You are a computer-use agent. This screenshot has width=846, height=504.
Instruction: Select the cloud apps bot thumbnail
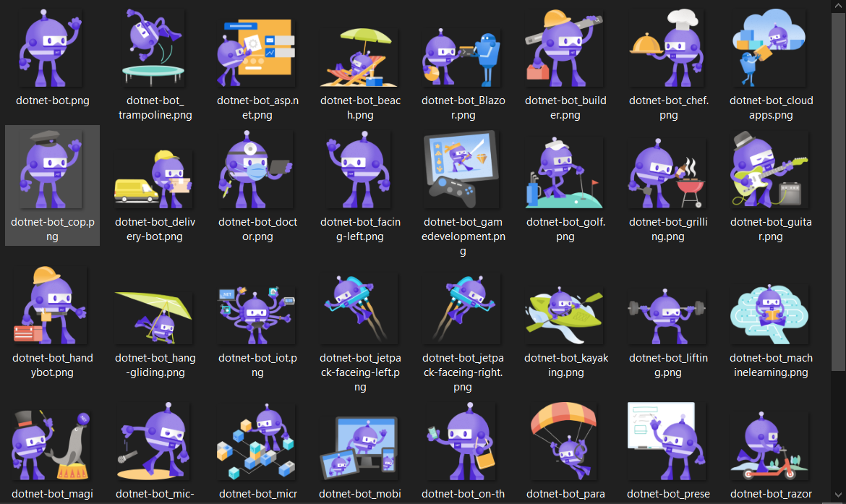(770, 48)
